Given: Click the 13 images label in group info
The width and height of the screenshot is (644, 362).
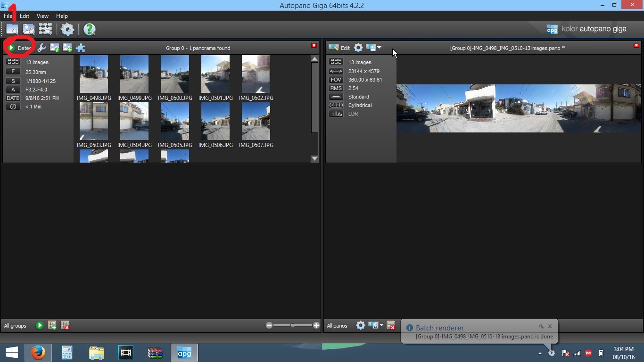Looking at the screenshot, I should click(37, 62).
